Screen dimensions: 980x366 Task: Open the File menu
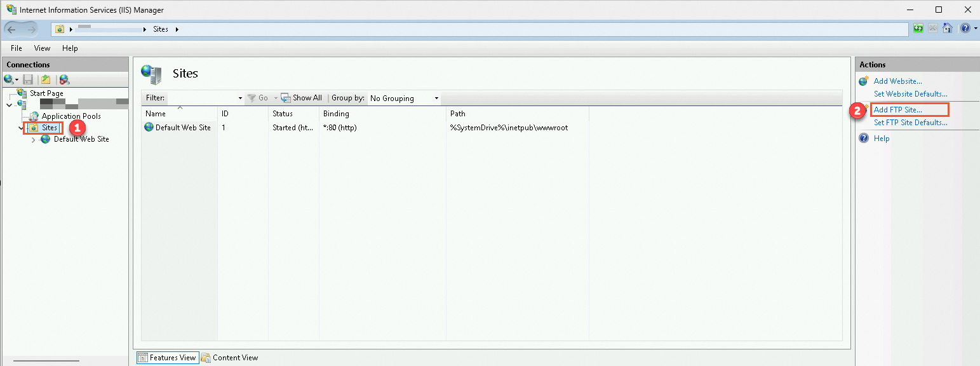tap(17, 48)
